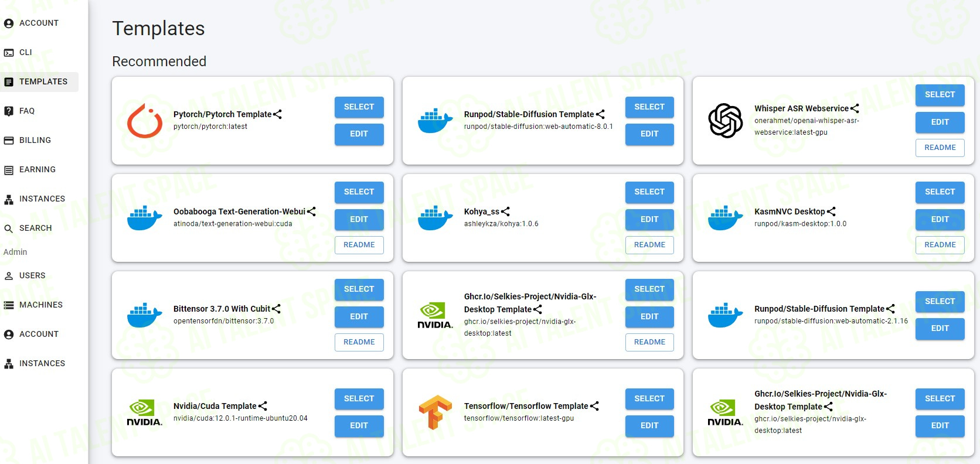
Task: Click the image name "pytorch/pytorch:latest"
Action: click(x=210, y=127)
